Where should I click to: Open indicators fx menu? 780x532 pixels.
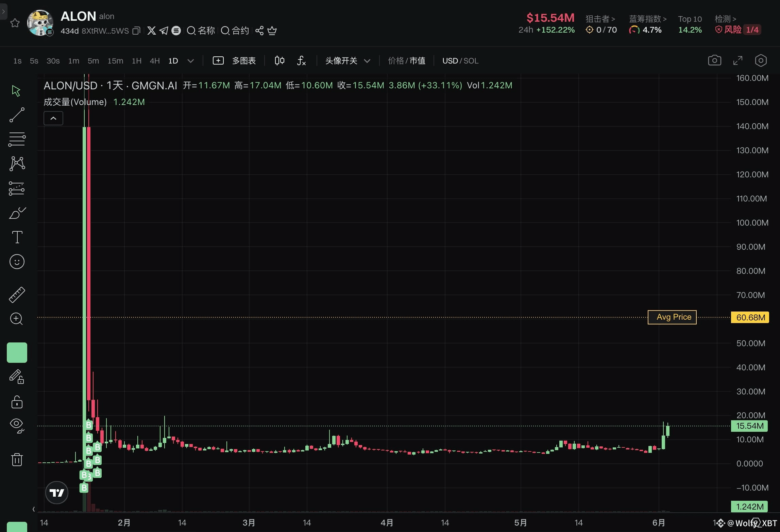(301, 60)
